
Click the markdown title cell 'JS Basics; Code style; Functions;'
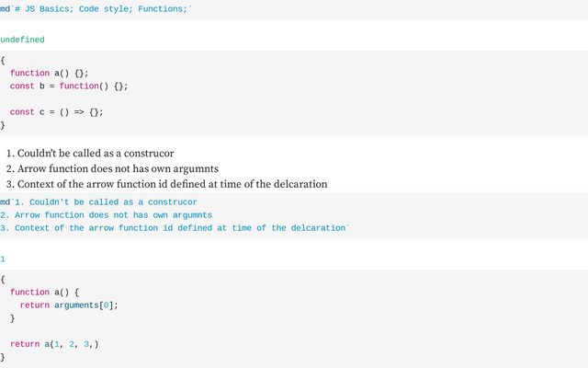(96, 9)
